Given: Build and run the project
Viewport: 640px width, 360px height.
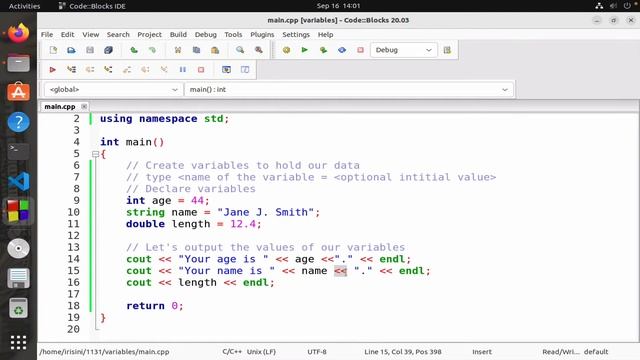Looking at the screenshot, I should 323,50.
